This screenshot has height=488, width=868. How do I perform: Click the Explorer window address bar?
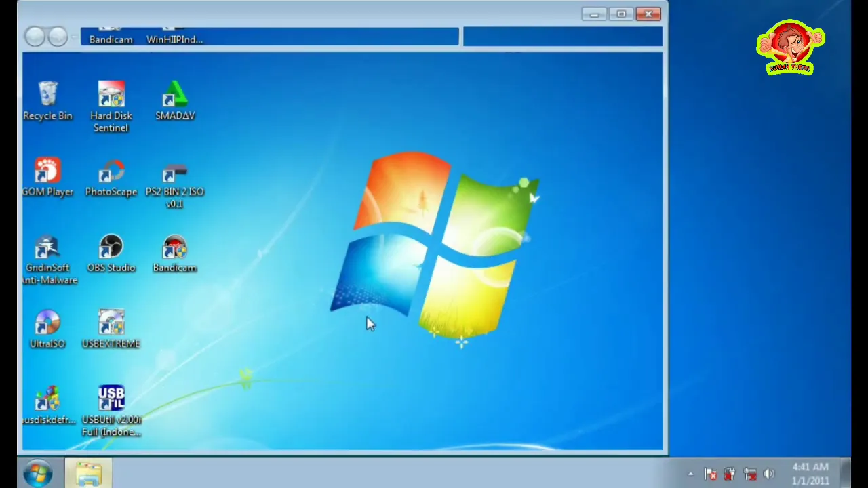point(270,37)
